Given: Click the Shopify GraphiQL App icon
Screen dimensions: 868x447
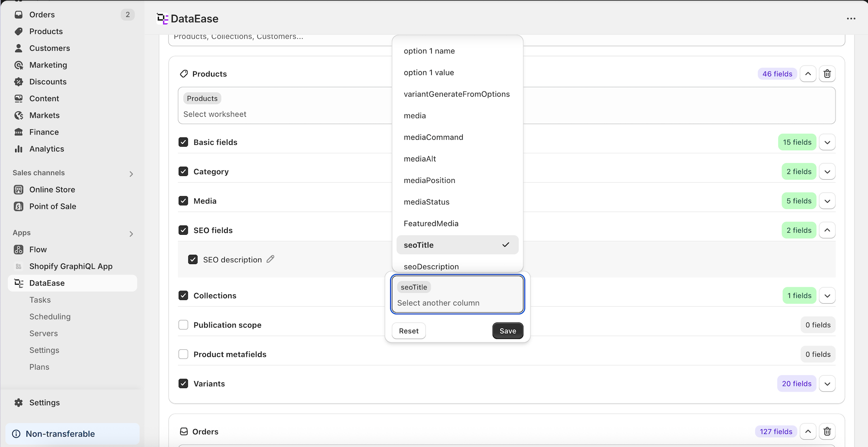Looking at the screenshot, I should click(19, 266).
